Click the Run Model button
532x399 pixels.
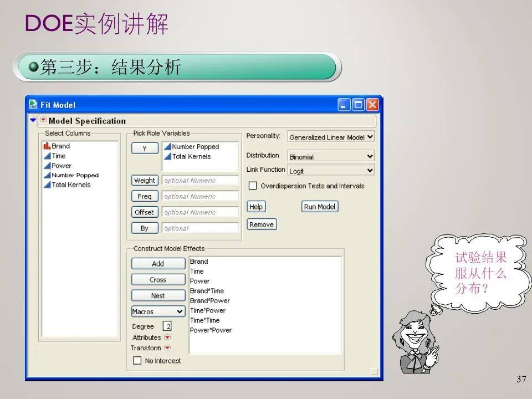click(x=320, y=206)
